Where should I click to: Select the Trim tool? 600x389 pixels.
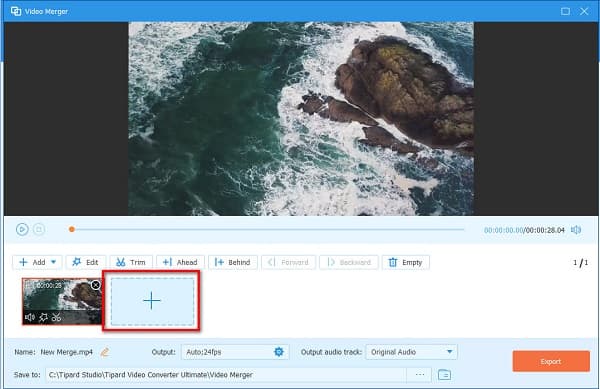(131, 262)
